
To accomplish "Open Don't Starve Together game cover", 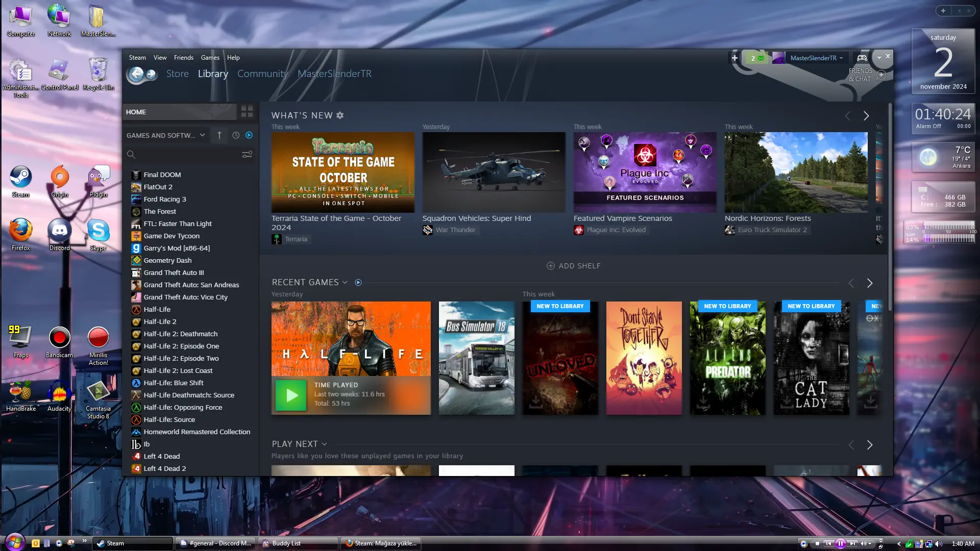I will (x=644, y=358).
